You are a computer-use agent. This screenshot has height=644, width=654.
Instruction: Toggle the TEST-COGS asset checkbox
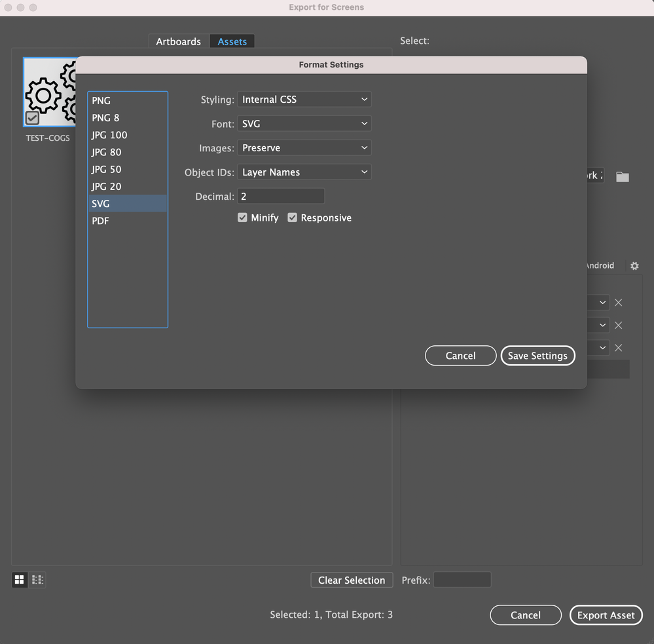[x=32, y=118]
